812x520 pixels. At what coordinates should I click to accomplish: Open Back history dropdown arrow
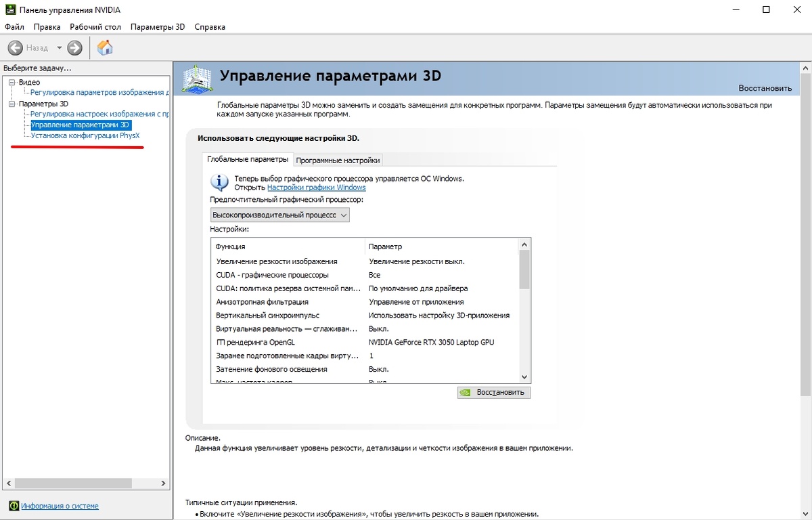[59, 48]
